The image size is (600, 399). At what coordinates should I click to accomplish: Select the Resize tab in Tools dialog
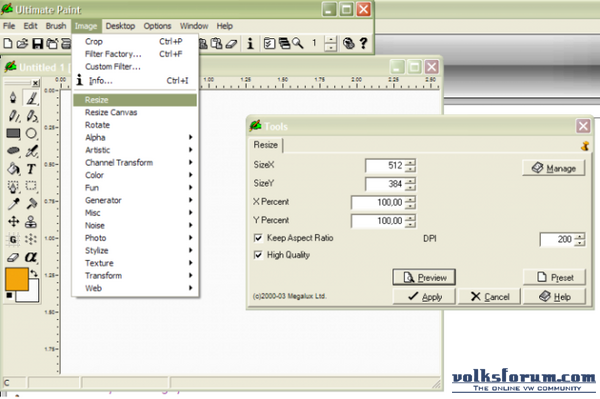[266, 145]
